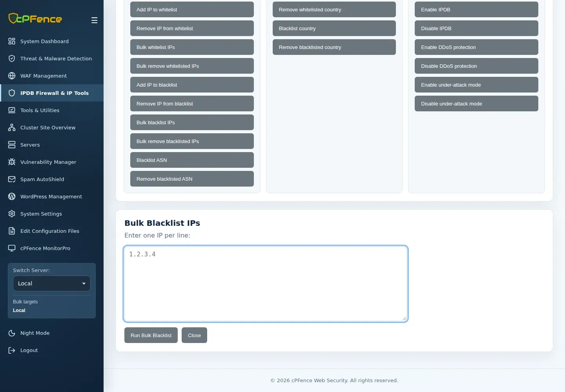Screen dimensions: 565x392
Task: Click Enable DDoS protection button
Action: point(476,47)
